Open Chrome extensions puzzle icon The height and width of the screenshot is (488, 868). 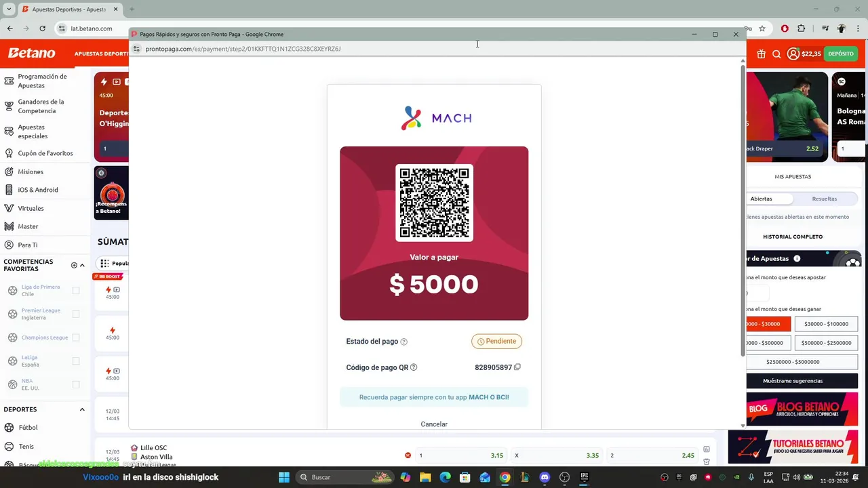pyautogui.click(x=802, y=28)
